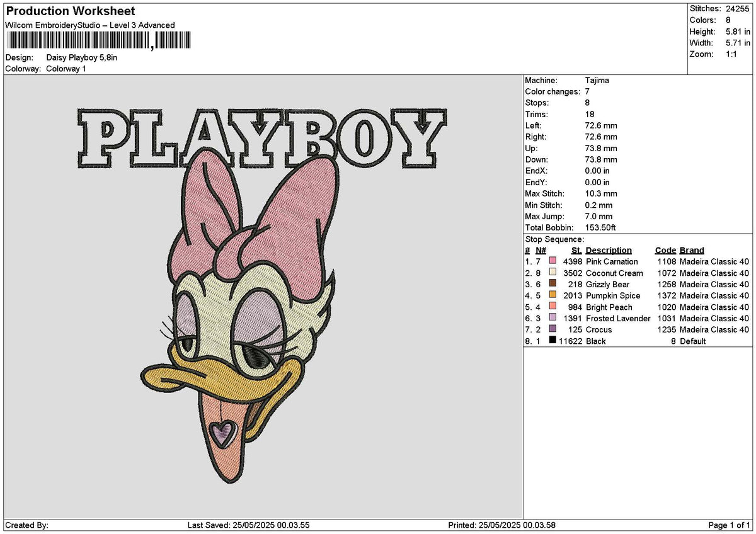Click the Last Saved timestamp in footer
This screenshot has width=756, height=534.
249,525
